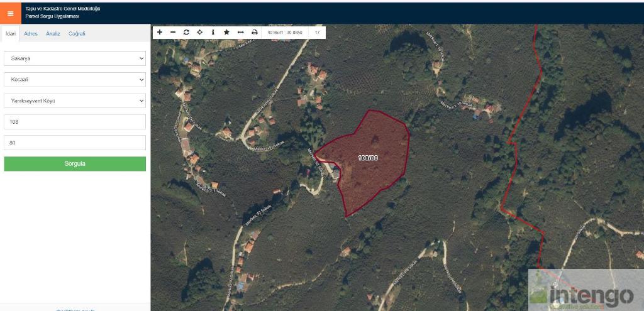644x311 pixels.
Task: Expand the Sakarya province dropdown
Action: point(75,58)
